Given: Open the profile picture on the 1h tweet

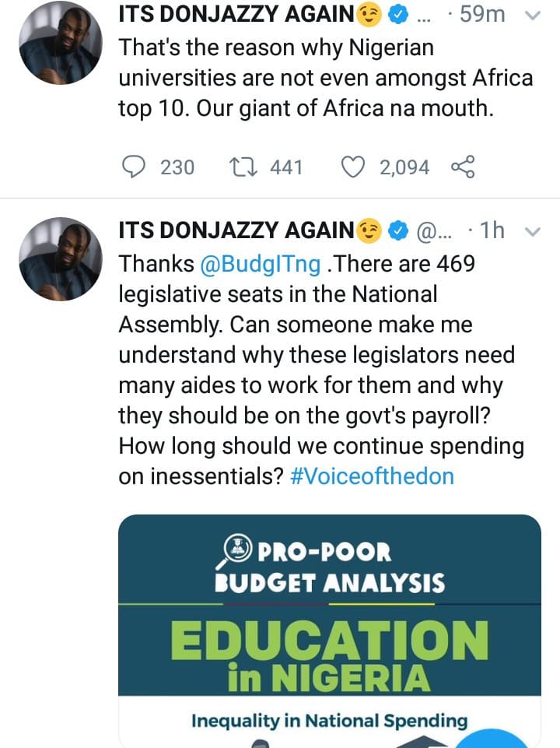Looking at the screenshot, I should pos(61,258).
